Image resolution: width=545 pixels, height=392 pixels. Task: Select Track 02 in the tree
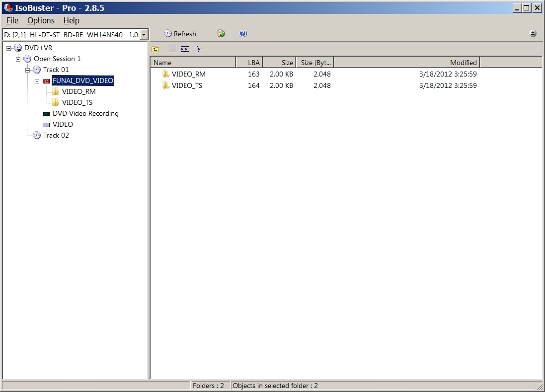56,135
